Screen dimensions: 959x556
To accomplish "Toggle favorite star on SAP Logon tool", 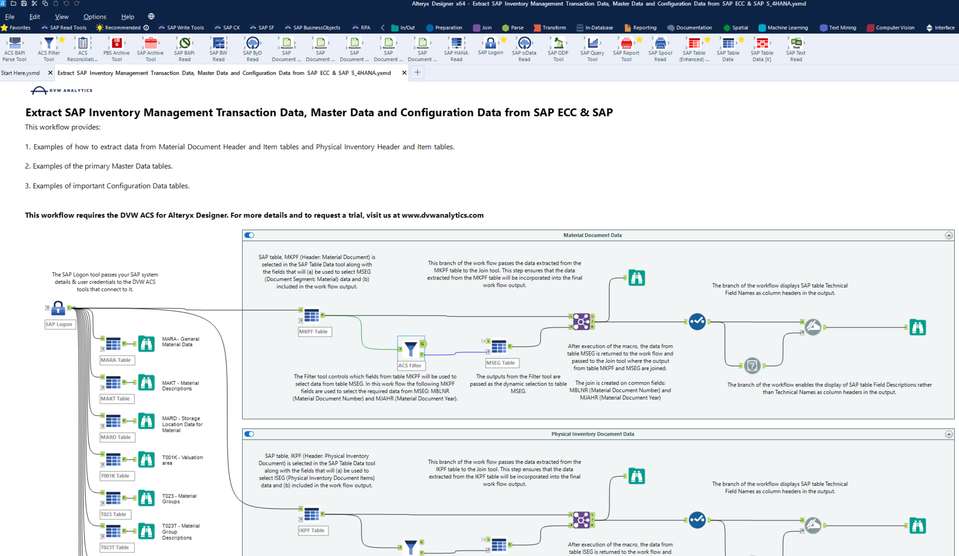I will 503,40.
